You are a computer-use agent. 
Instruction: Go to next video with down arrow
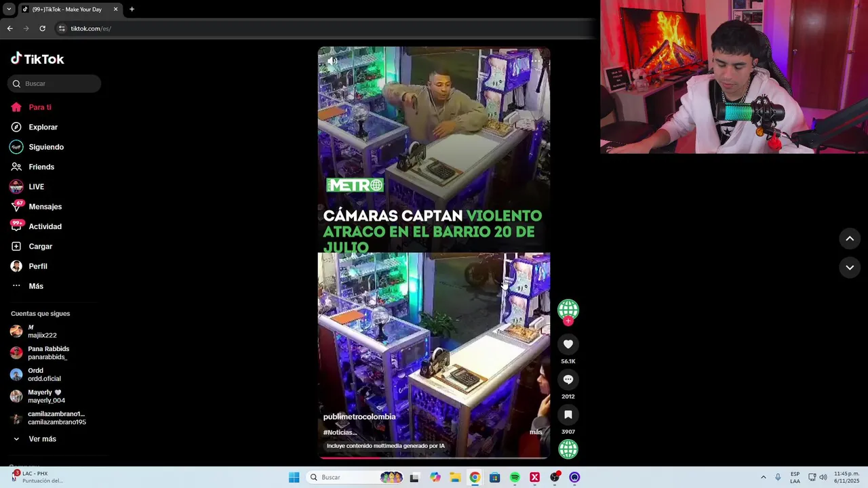(x=850, y=268)
